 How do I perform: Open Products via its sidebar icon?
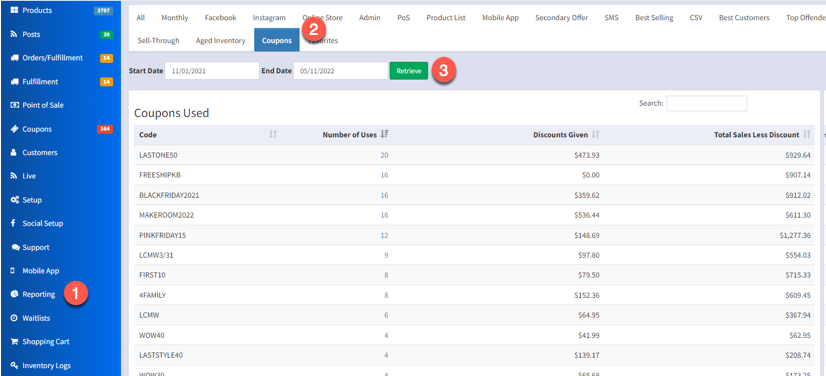pos(14,11)
